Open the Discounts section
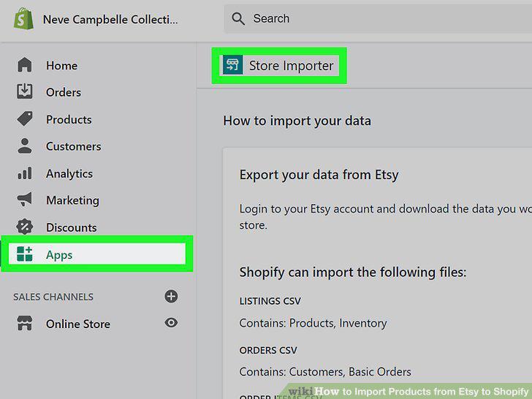Screen dimensions: 532x399 click(x=72, y=227)
